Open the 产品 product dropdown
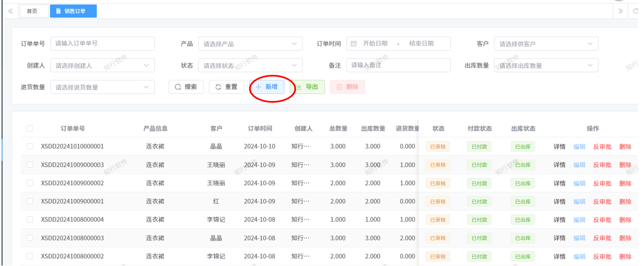 coord(250,44)
